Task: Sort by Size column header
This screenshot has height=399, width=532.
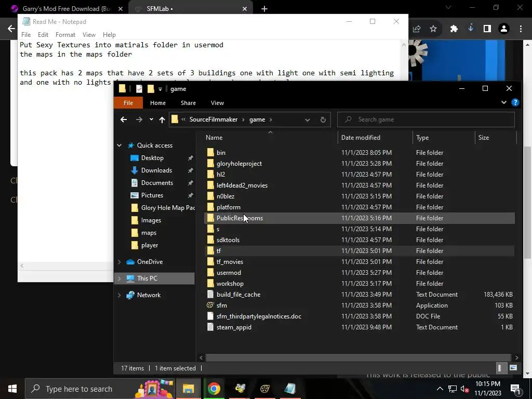Action: coord(484,137)
